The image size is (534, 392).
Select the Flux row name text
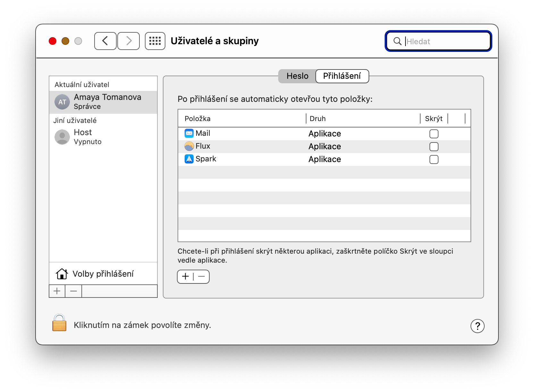[x=203, y=146]
